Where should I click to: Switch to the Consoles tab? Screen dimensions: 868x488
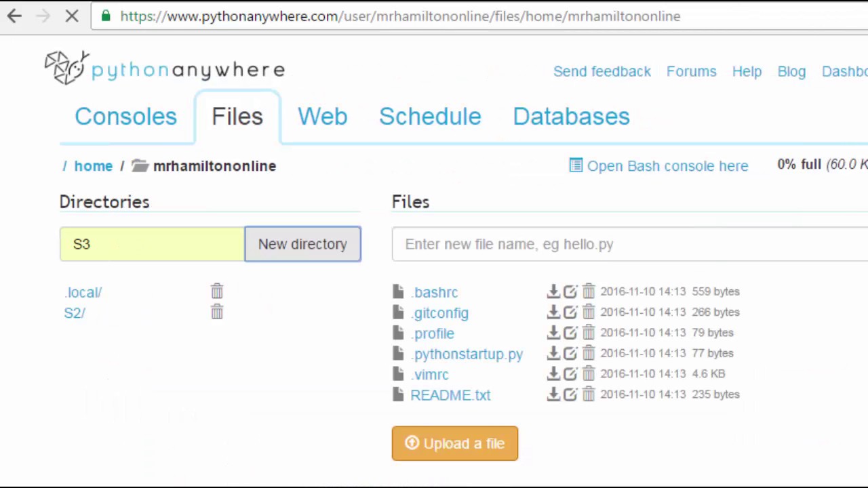pyautogui.click(x=125, y=117)
